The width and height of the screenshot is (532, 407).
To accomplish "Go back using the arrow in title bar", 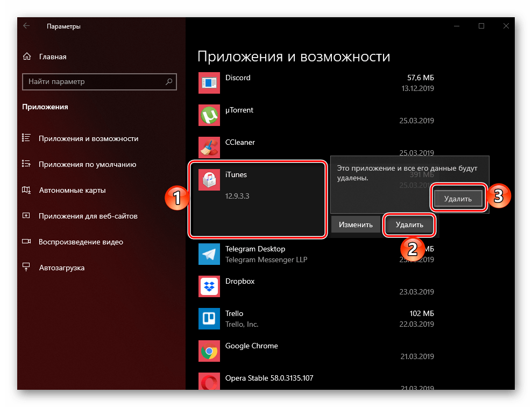I will (x=26, y=26).
